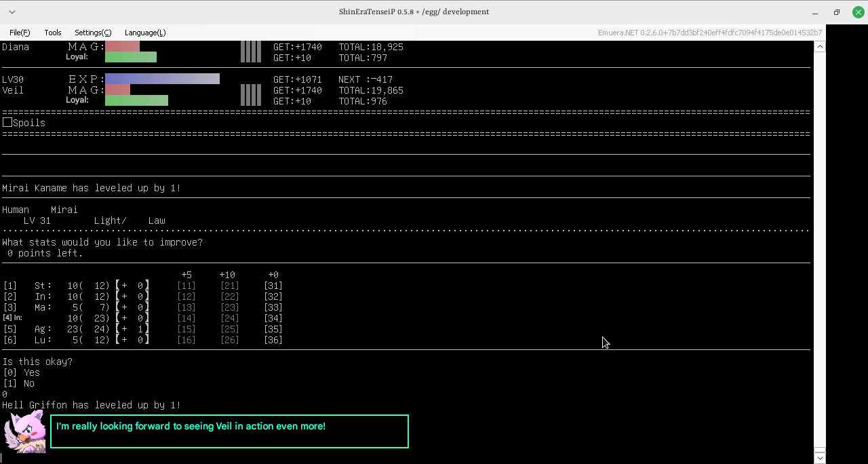The width and height of the screenshot is (868, 464).
Task: Click [12] option in +5 column
Action: 186,296
